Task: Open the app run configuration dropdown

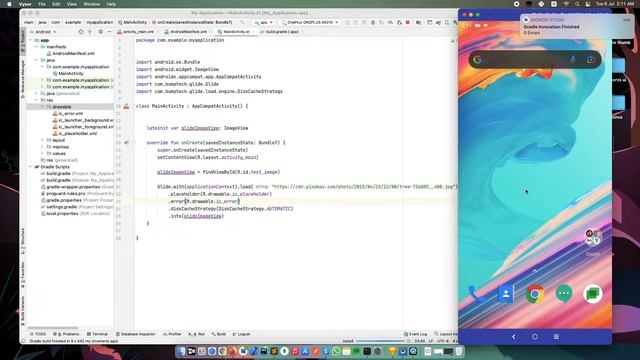Action: coord(263,22)
